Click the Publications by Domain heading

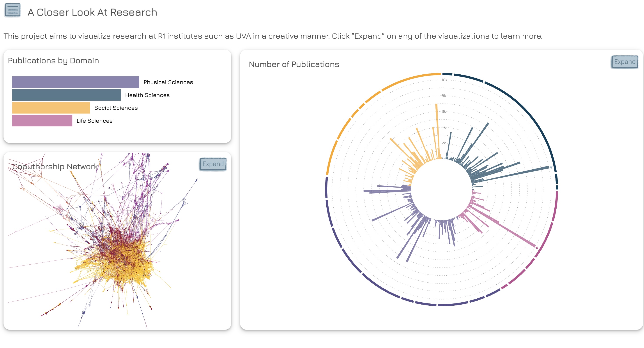click(x=53, y=61)
